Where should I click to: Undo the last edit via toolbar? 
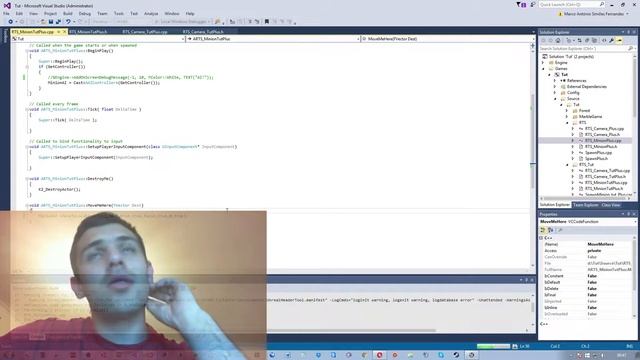click(68, 22)
